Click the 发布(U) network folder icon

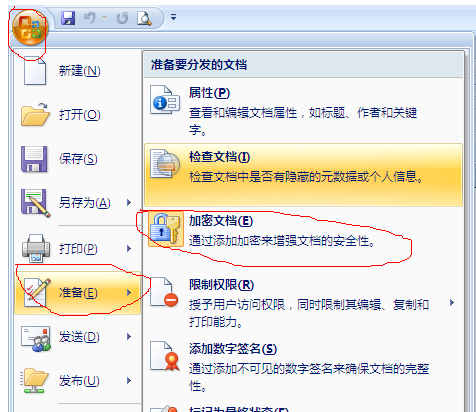(35, 381)
